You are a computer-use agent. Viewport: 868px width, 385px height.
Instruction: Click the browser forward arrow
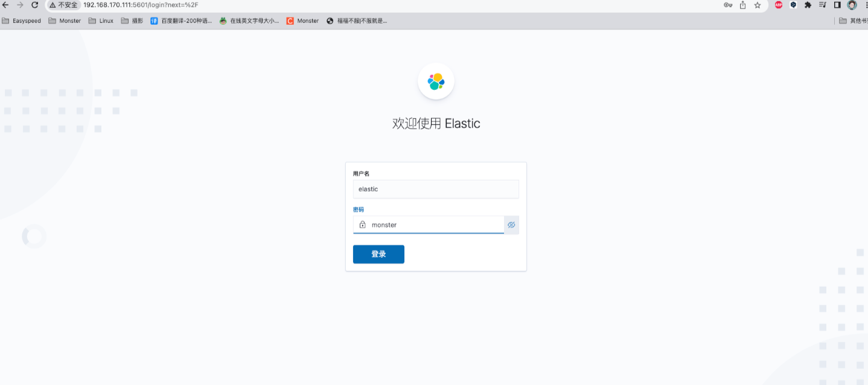[20, 5]
